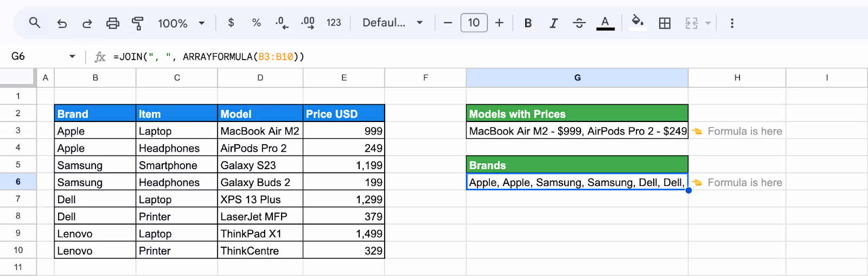This screenshot has height=276, width=868.
Task: Click the Model header cell
Action: pyautogui.click(x=260, y=113)
